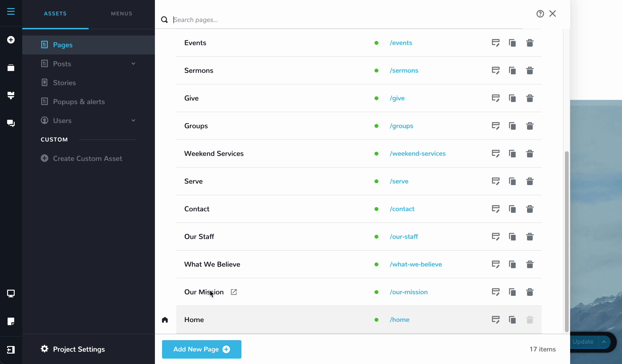Toggle published status dot for Home
This screenshot has width=622, height=364.
coord(376,320)
